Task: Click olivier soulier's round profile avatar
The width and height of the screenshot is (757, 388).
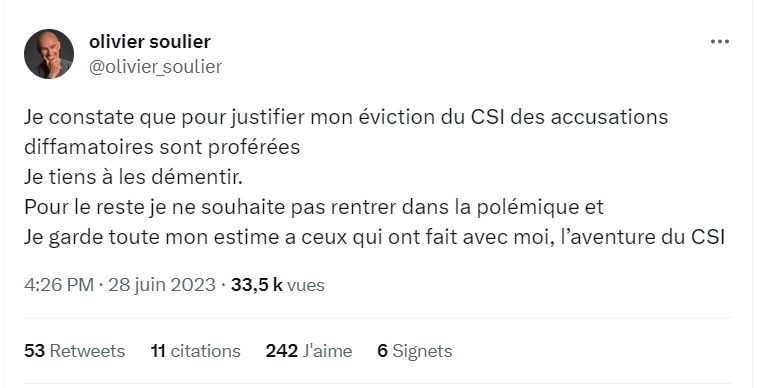Action: point(49,54)
